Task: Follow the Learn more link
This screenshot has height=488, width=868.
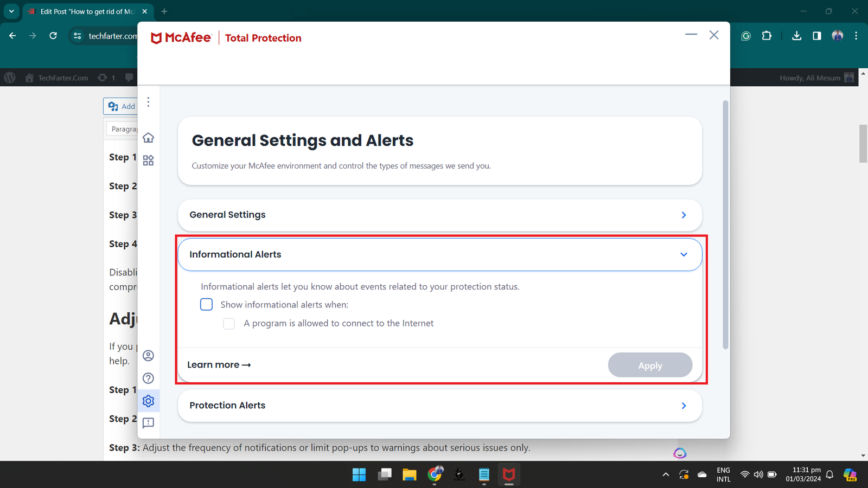Action: tap(219, 365)
